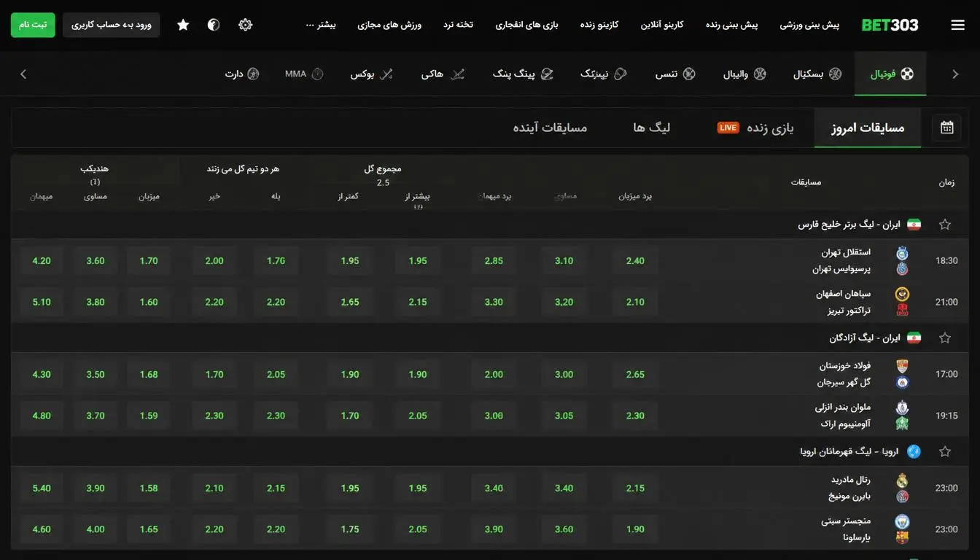Select بسکتبال sport icon
This screenshot has width=980, height=560.
coord(817,74)
